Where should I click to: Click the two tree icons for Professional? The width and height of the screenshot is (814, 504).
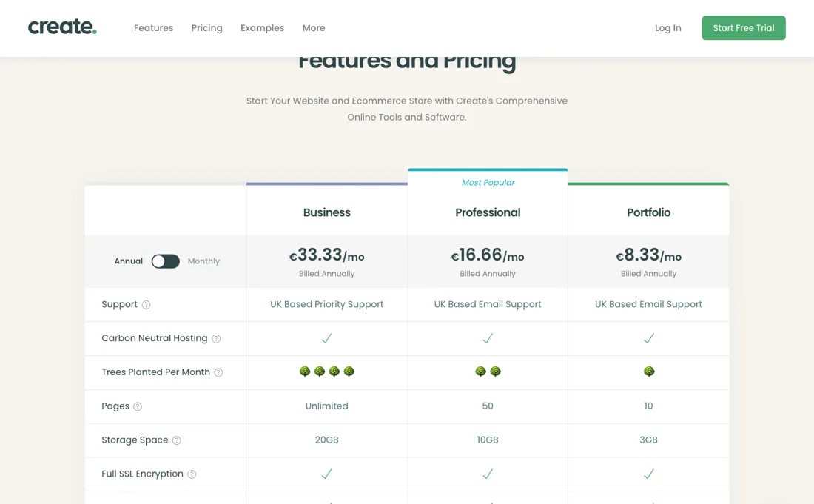click(x=488, y=372)
